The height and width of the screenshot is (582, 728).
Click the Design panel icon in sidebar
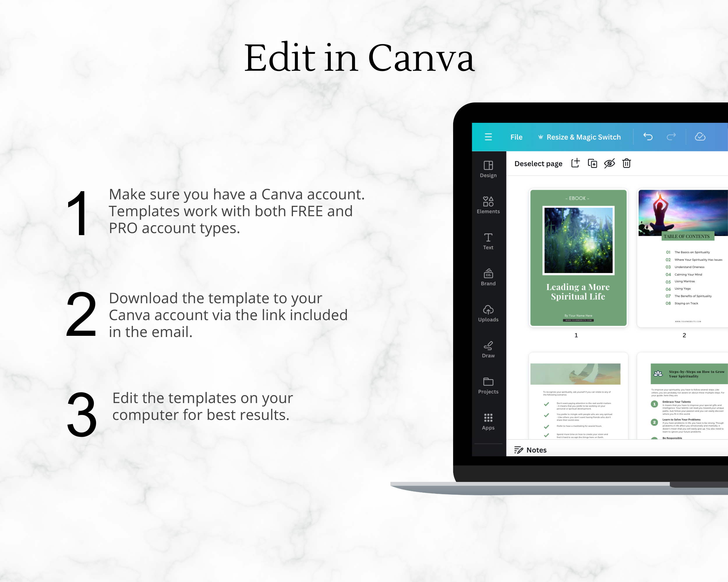click(x=489, y=168)
